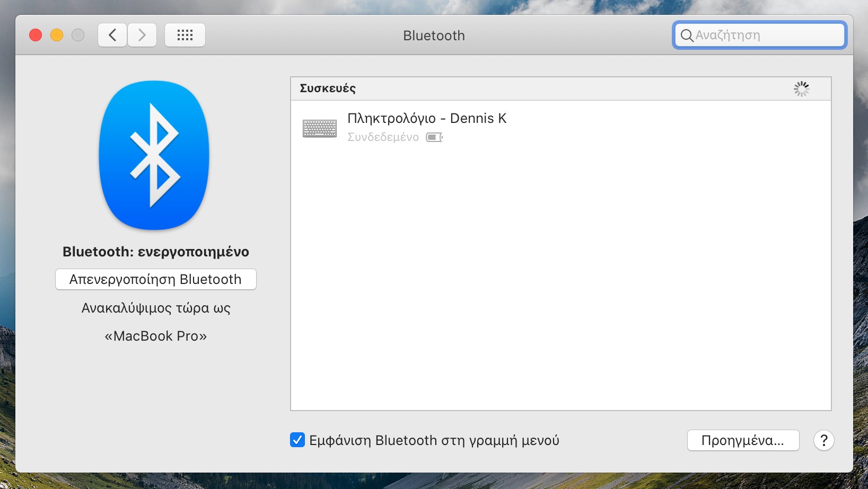Click the keyboard device icon
868x489 pixels.
(320, 128)
